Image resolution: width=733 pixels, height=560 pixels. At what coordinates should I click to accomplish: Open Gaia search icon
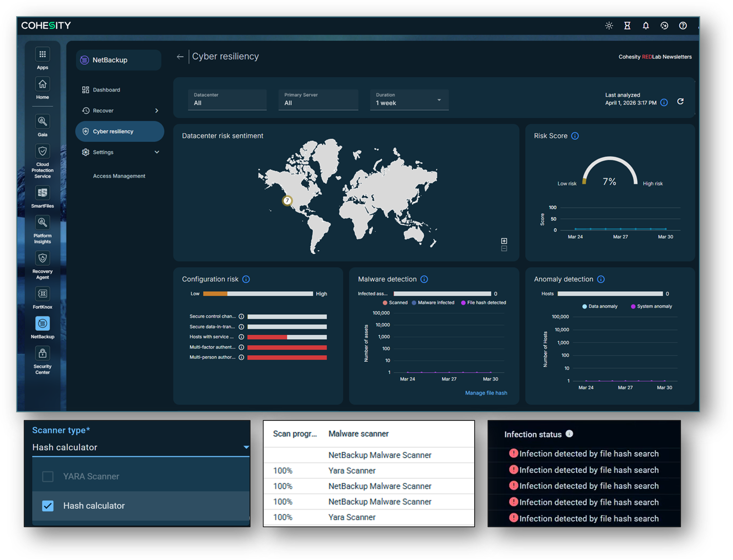(43, 121)
